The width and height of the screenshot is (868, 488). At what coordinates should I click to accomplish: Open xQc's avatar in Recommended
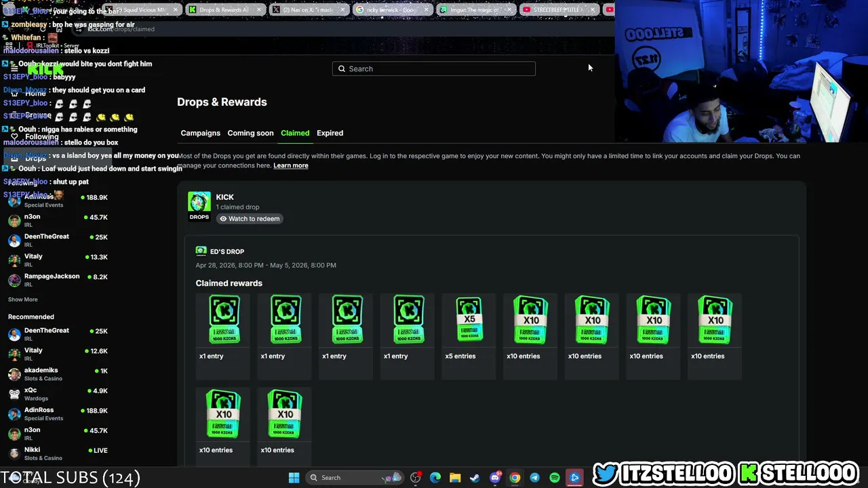tap(14, 394)
